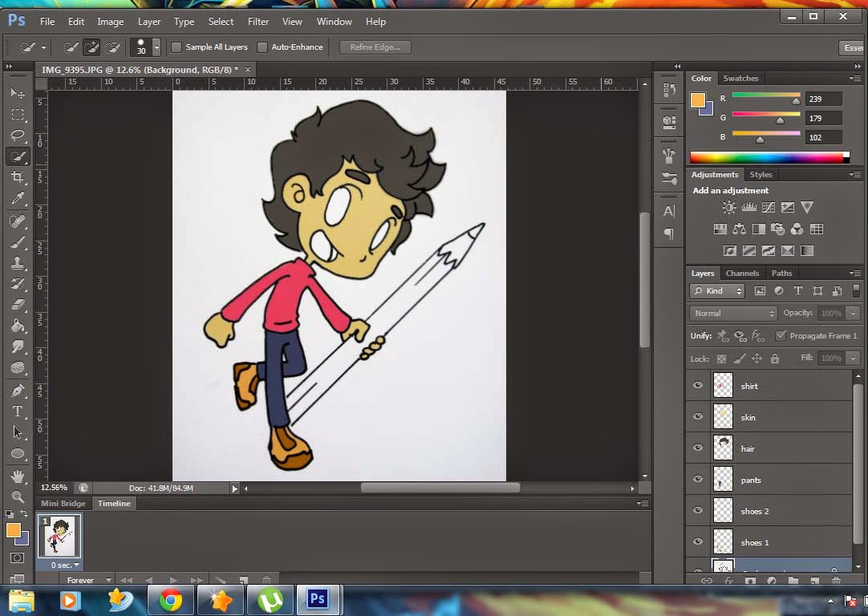Select the Eraser tool
Viewport: 868px width, 616px height.
click(18, 305)
